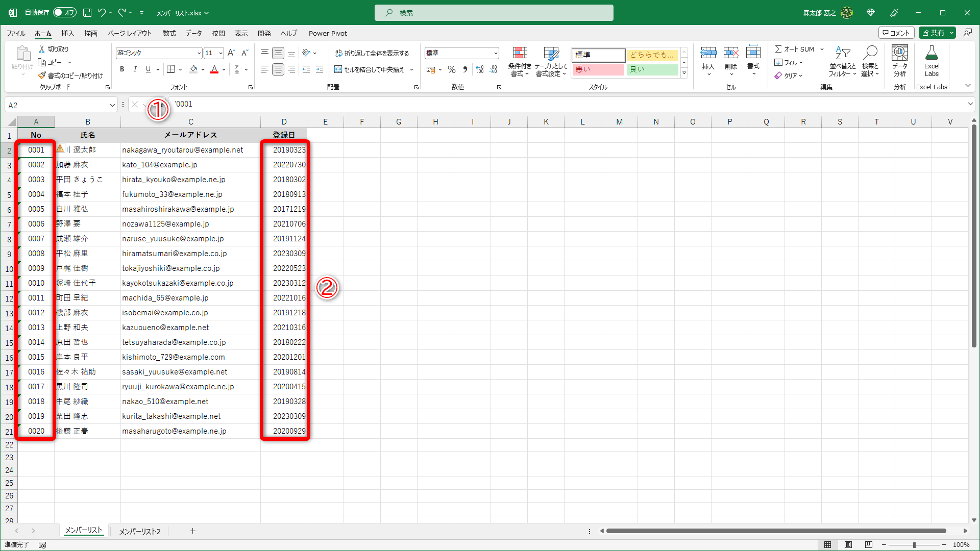The image size is (980, 551).
Task: Click the percent style icon
Action: click(x=451, y=69)
